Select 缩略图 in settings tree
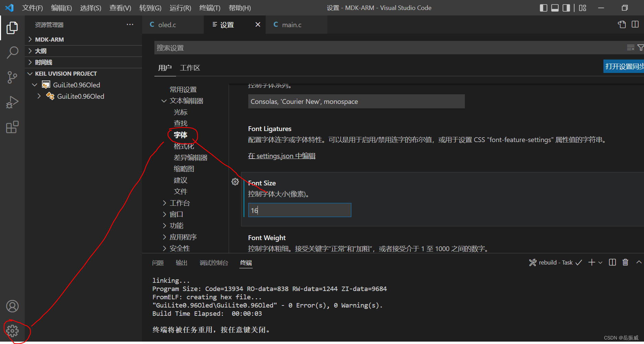 [x=184, y=169]
